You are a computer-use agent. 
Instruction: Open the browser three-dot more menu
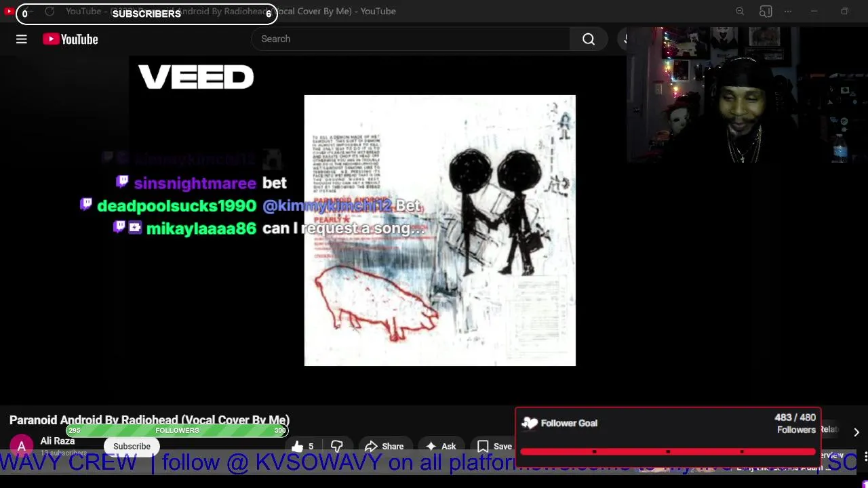(788, 12)
